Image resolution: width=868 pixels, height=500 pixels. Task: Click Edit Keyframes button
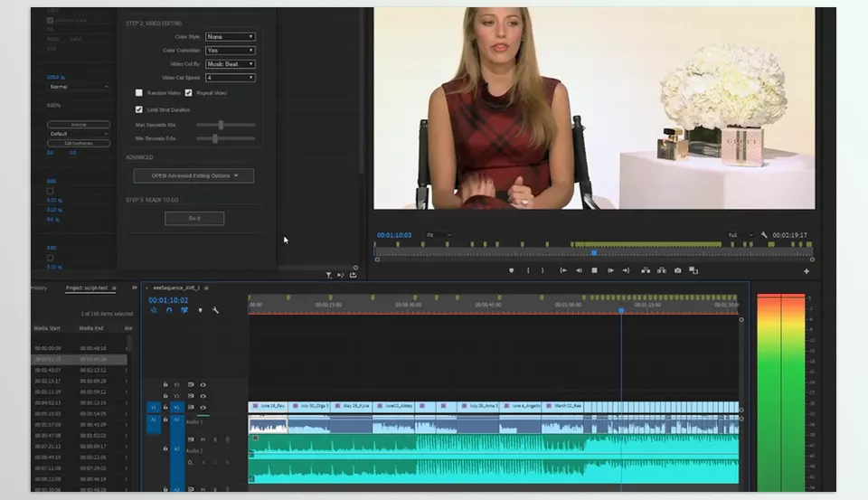pyautogui.click(x=79, y=144)
